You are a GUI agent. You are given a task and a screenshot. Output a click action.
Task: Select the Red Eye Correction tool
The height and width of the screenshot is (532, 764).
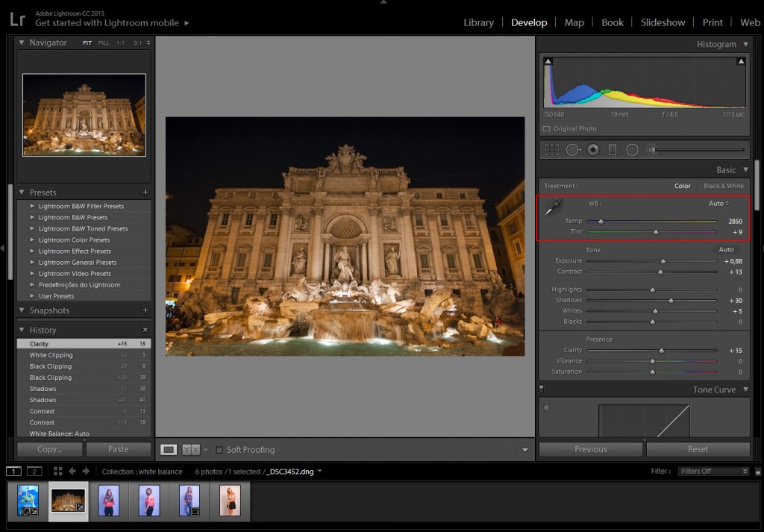593,149
